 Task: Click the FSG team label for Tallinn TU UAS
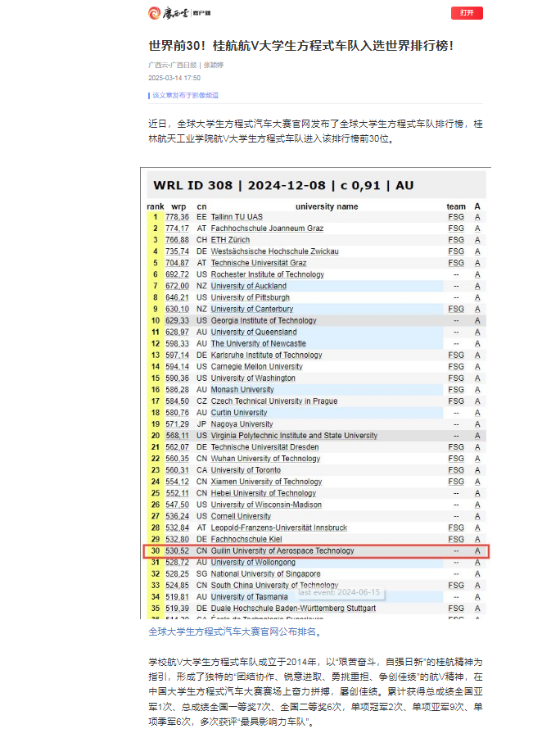tap(455, 216)
